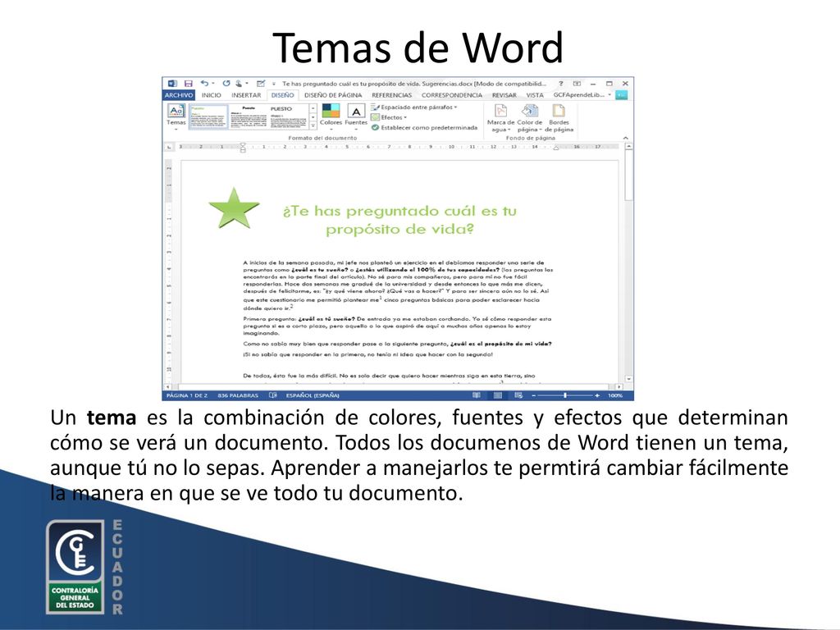Click the zoom out minus button

(533, 395)
